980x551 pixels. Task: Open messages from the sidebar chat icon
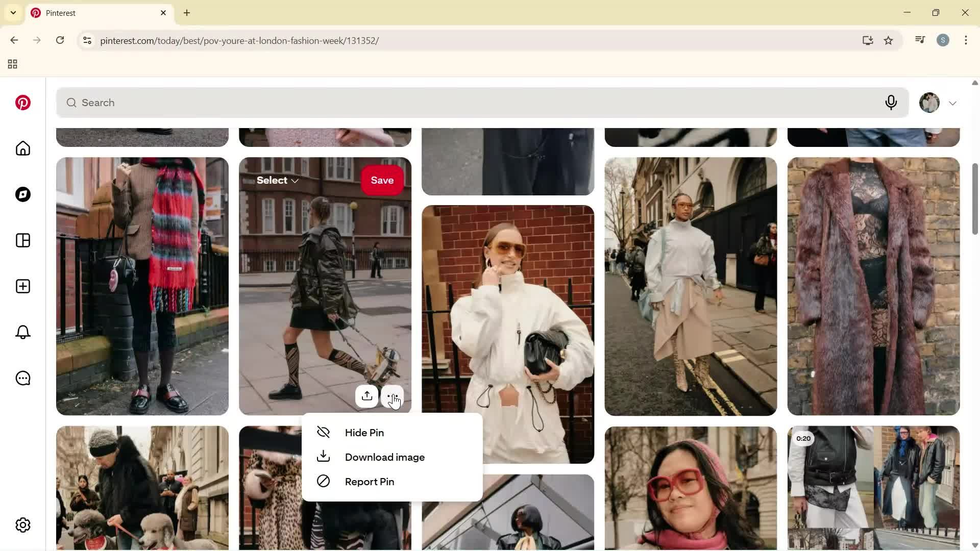22,378
